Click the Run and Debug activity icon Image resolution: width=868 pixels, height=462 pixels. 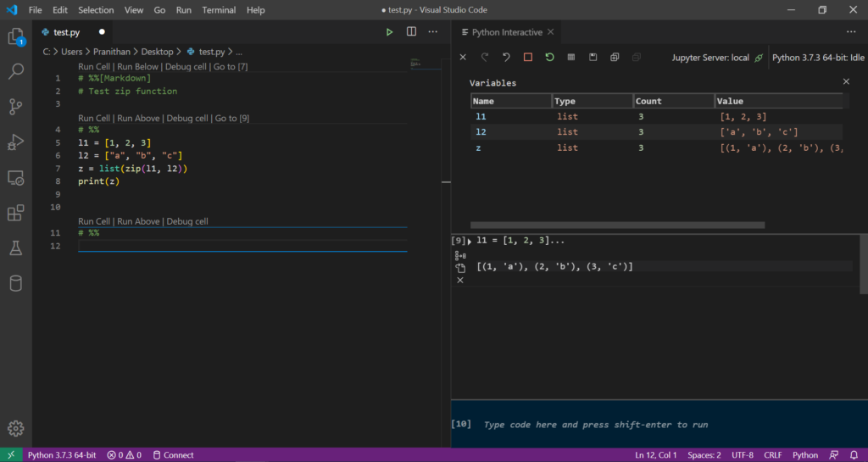point(15,142)
